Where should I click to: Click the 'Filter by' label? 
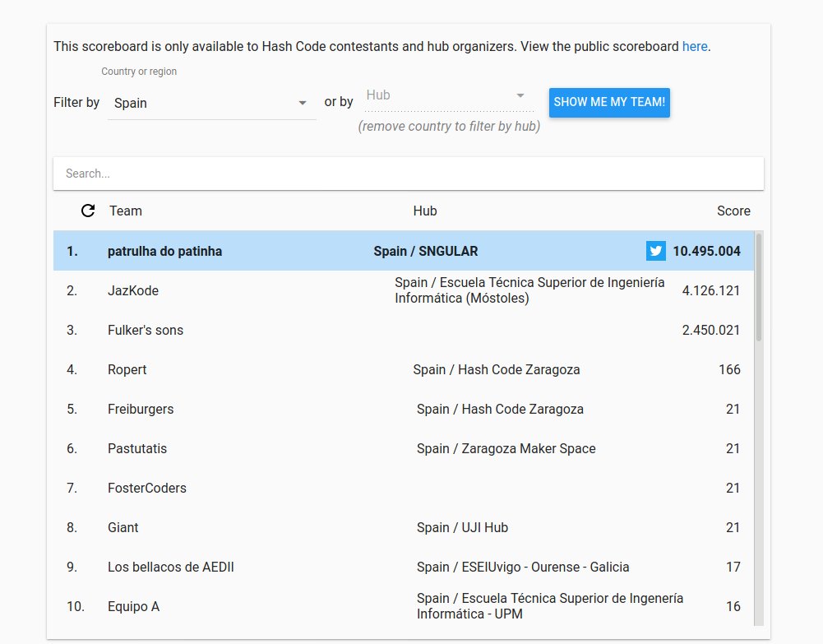point(76,102)
